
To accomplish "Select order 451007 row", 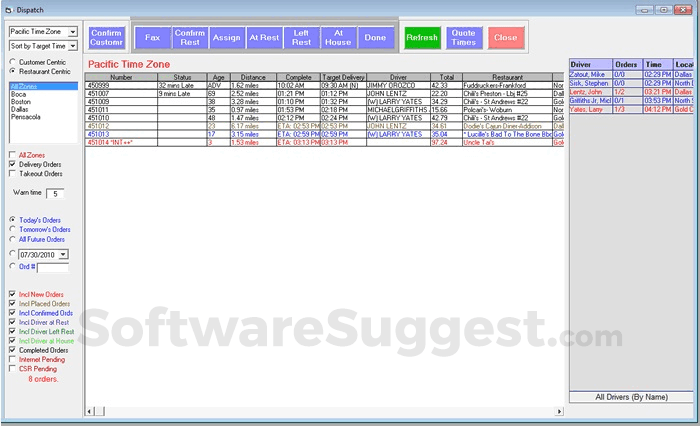I will click(x=325, y=94).
